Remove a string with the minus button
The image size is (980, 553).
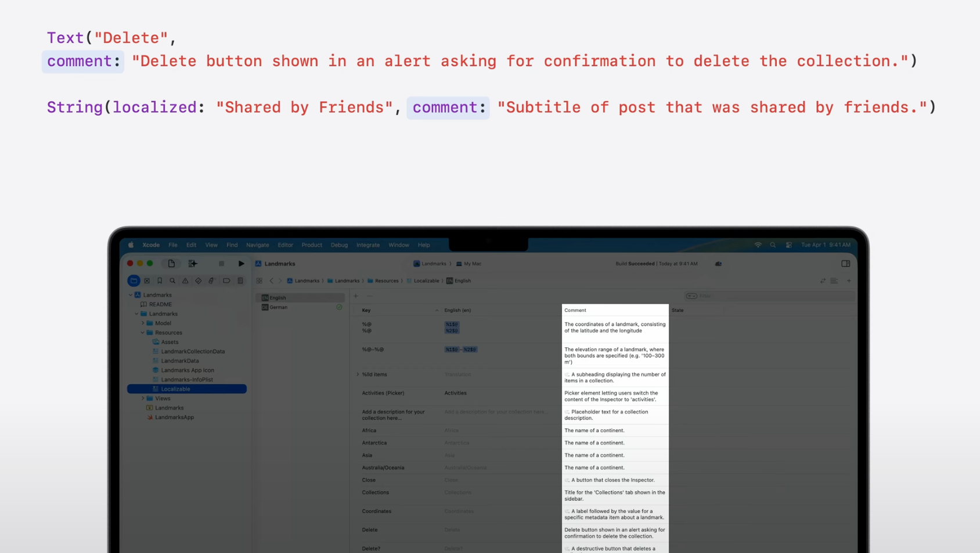370,296
